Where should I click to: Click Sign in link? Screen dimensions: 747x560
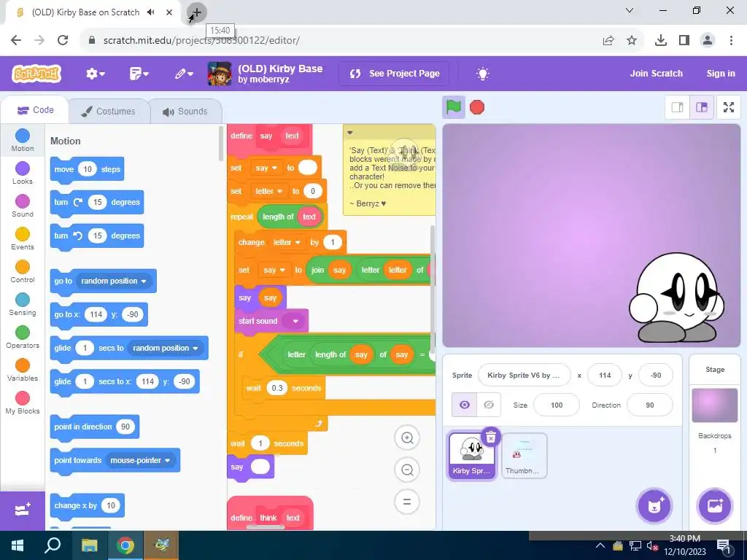pyautogui.click(x=720, y=74)
